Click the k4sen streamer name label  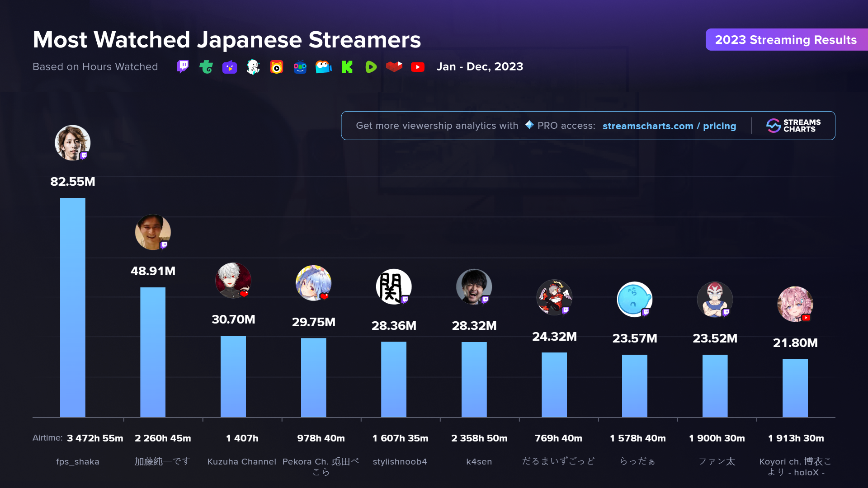click(479, 461)
